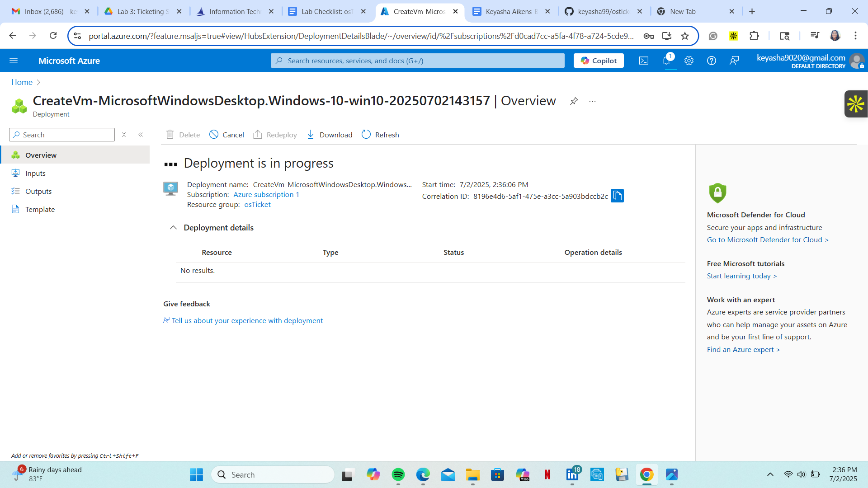Switch to the keyasha99 GitHub tab

[603, 11]
